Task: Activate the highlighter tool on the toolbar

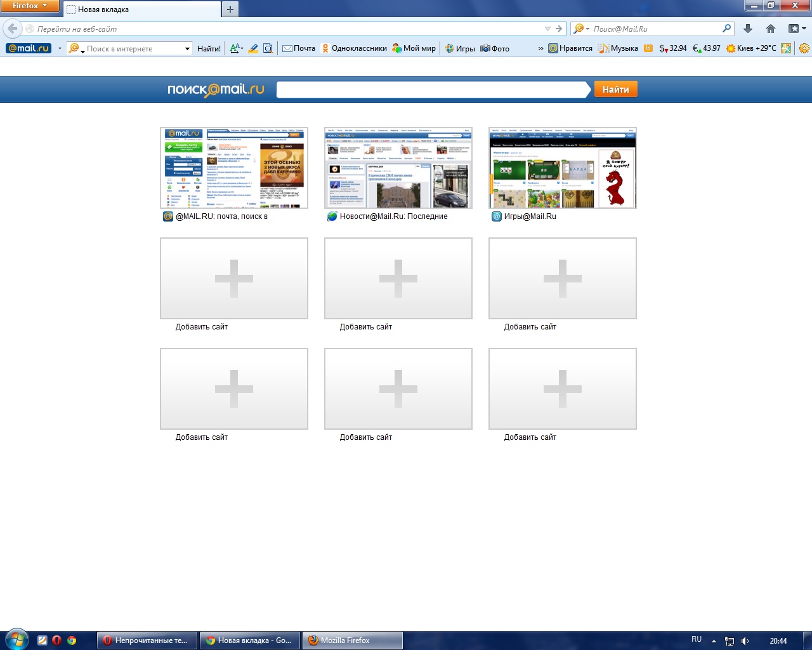Action: [253, 48]
